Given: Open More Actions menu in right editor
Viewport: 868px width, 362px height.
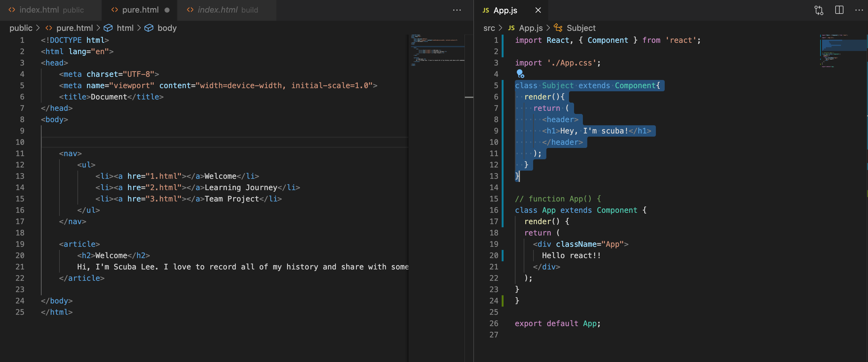Looking at the screenshot, I should pyautogui.click(x=859, y=10).
